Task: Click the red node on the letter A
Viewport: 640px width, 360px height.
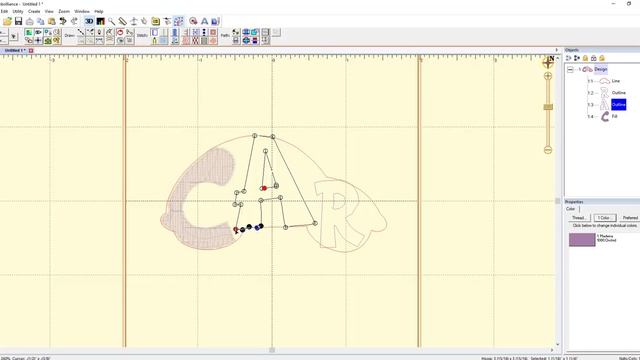Action: pos(264,188)
